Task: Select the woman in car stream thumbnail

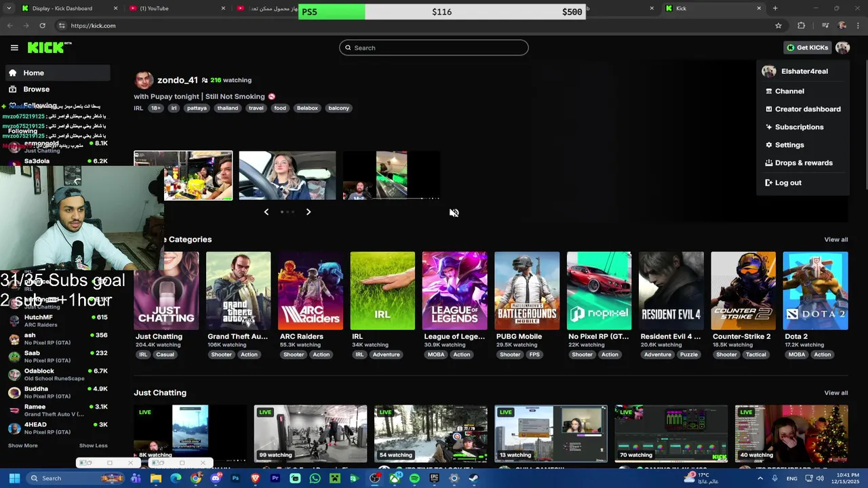Action: [x=287, y=176]
